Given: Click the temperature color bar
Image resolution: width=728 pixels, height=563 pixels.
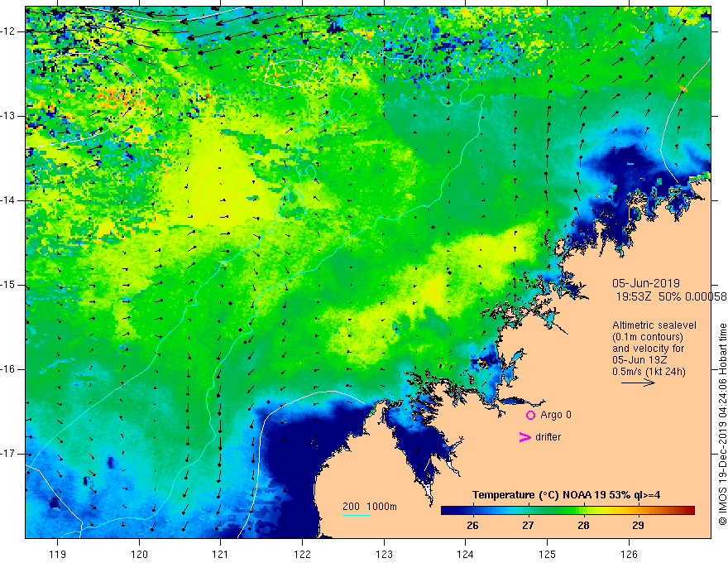Looking at the screenshot, I should [x=568, y=510].
